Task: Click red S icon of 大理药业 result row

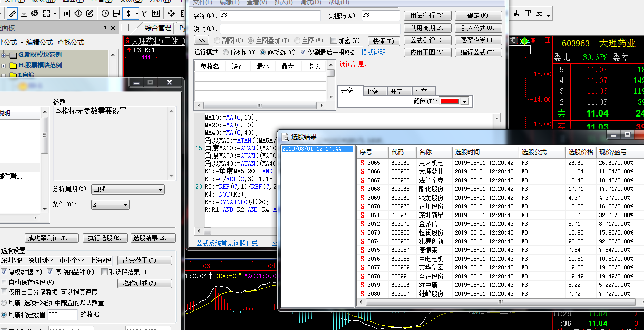Action: tap(362, 171)
